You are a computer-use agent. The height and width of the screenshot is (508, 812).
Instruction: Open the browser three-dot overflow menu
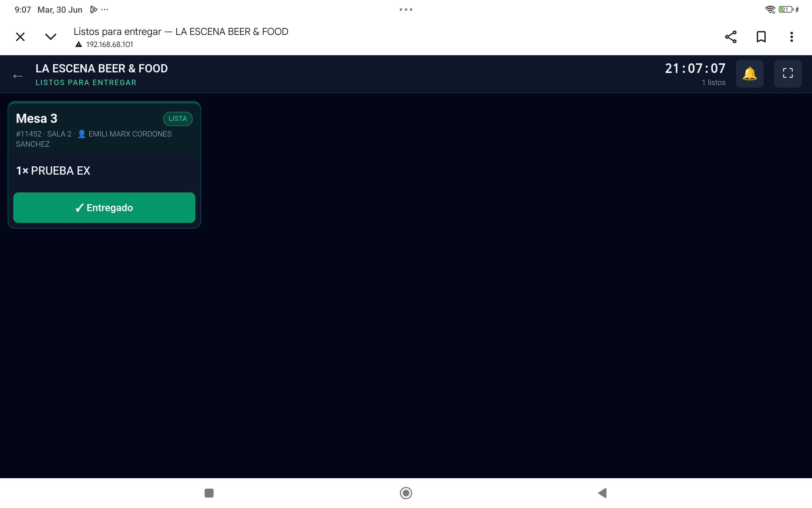point(791,37)
